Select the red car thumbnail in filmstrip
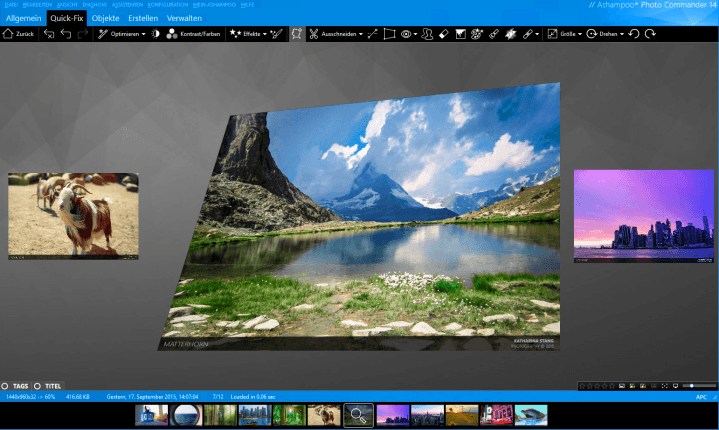Screen dimensions: 719x430 point(496,415)
